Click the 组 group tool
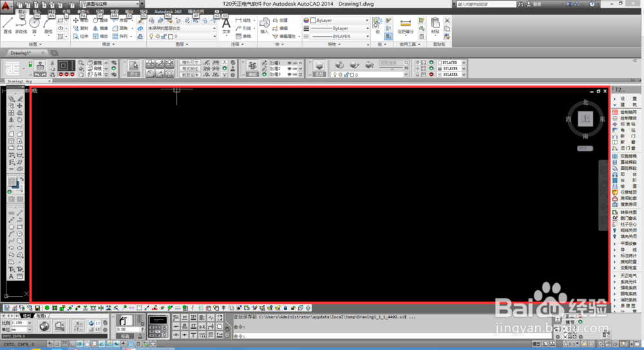Screen dimensions: 644x350 pos(377,26)
